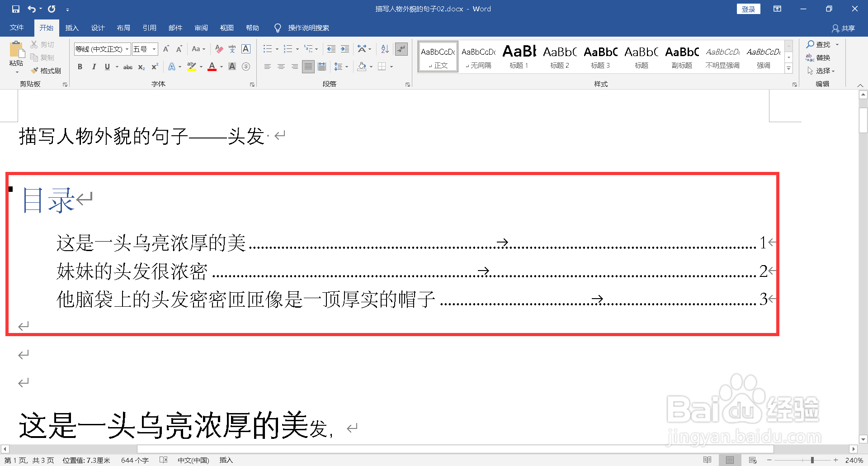The image size is (868, 466).
Task: Apply enclosed character icon
Action: (246, 67)
